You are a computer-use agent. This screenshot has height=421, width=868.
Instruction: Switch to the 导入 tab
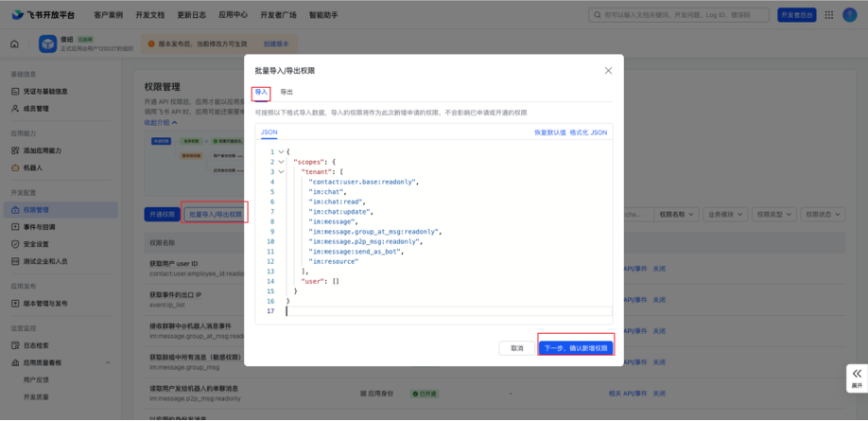(x=261, y=92)
